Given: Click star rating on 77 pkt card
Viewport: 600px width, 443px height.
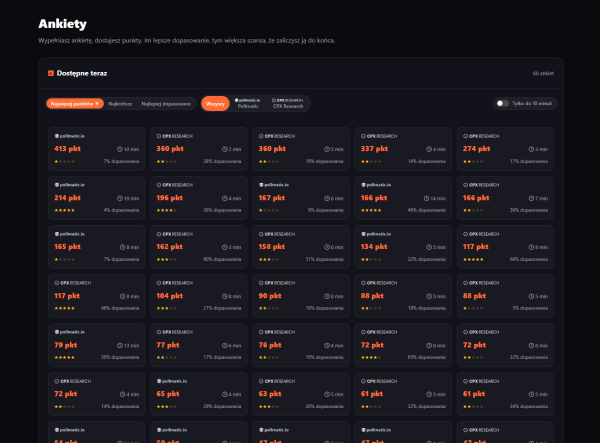Looking at the screenshot, I should pos(166,357).
